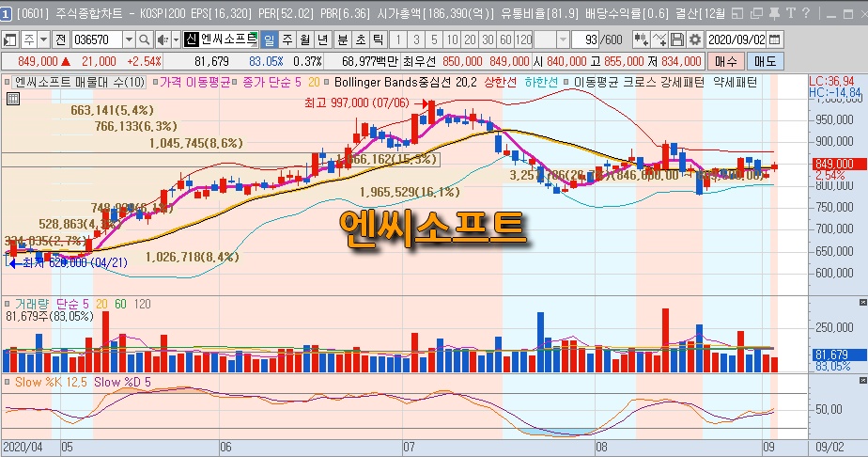Select the 틱 tick period tab

(x=378, y=39)
